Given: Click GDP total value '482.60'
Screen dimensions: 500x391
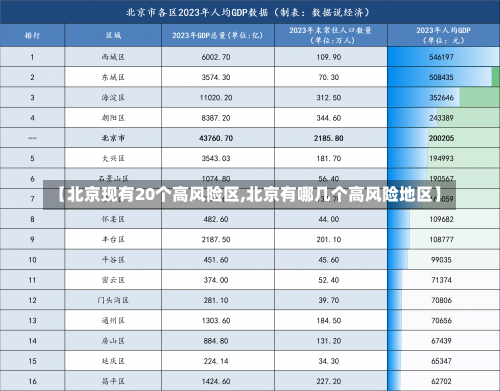Looking at the screenshot, I should [216, 219].
